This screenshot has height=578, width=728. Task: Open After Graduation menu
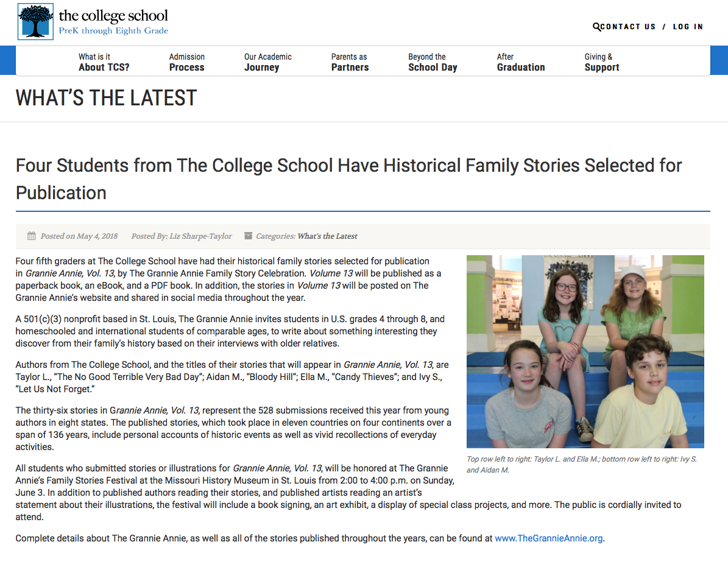521,62
